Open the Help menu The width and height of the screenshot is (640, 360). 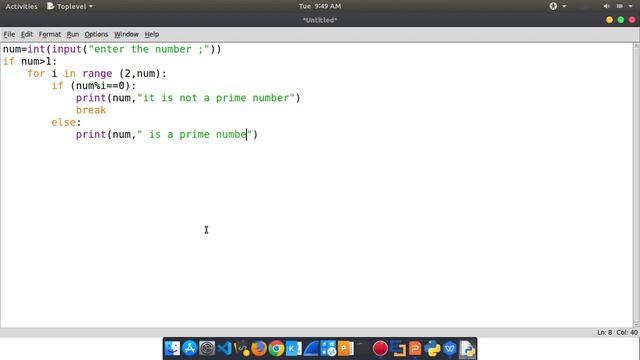[152, 34]
